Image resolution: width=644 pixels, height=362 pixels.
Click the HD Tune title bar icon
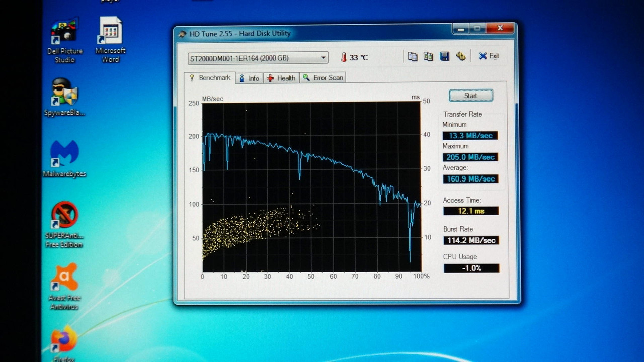183,34
